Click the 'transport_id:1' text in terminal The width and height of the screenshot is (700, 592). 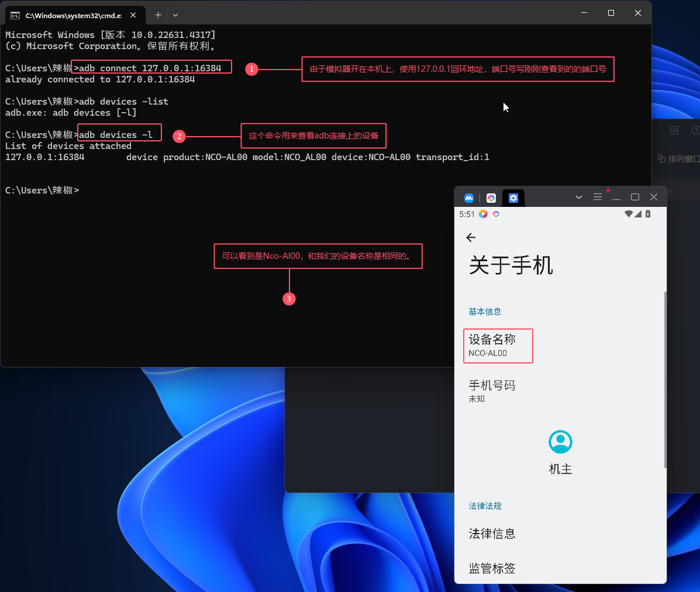(x=452, y=157)
